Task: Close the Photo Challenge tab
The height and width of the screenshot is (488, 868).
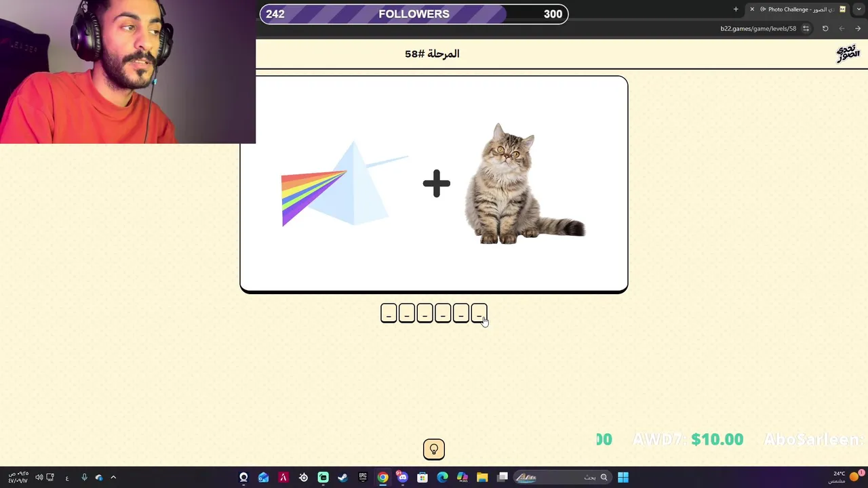Action: coord(752,9)
